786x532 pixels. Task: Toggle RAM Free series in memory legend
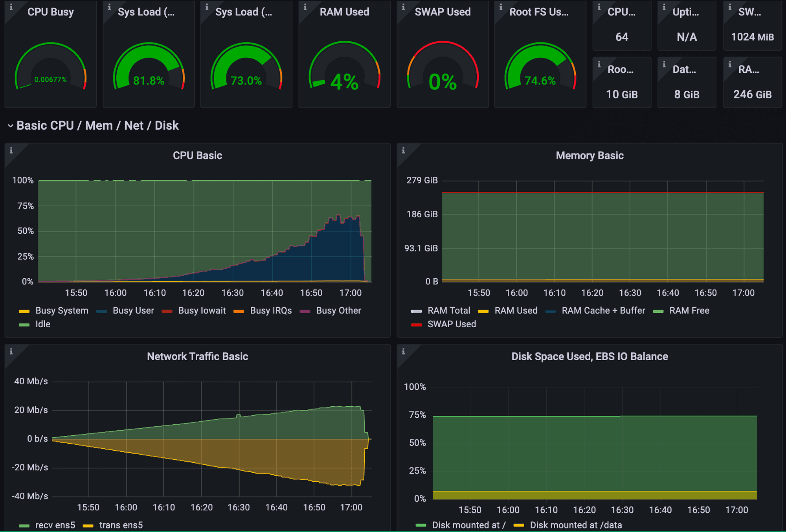(689, 310)
